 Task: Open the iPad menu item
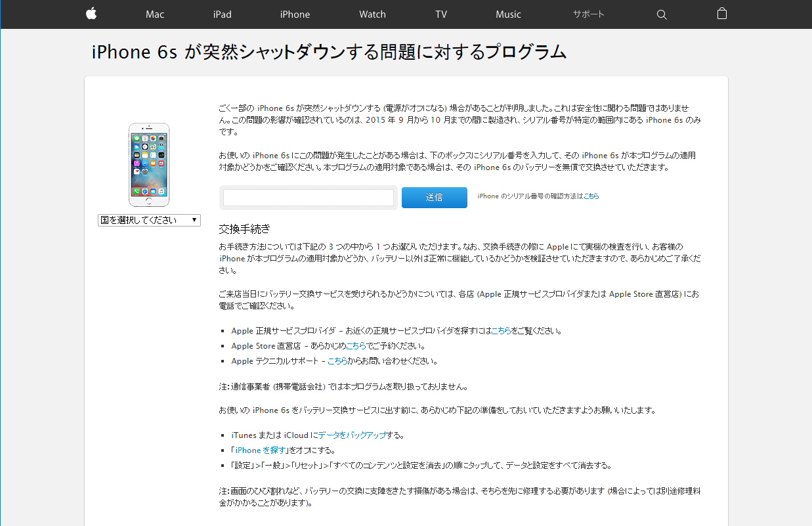pos(223,14)
